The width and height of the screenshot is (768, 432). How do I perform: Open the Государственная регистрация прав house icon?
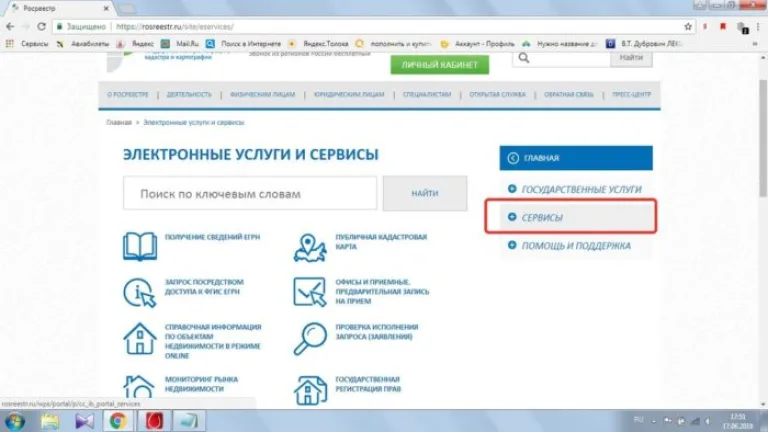tap(310, 390)
